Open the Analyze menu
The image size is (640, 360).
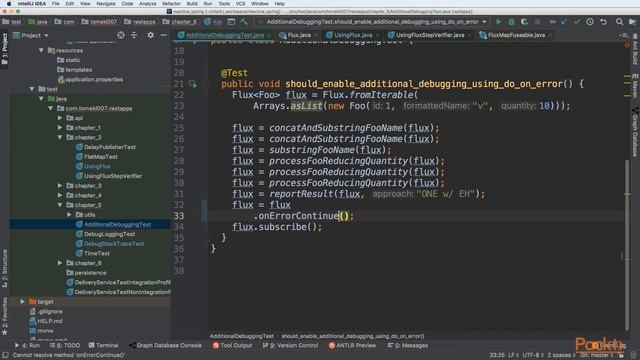pyautogui.click(x=147, y=4)
